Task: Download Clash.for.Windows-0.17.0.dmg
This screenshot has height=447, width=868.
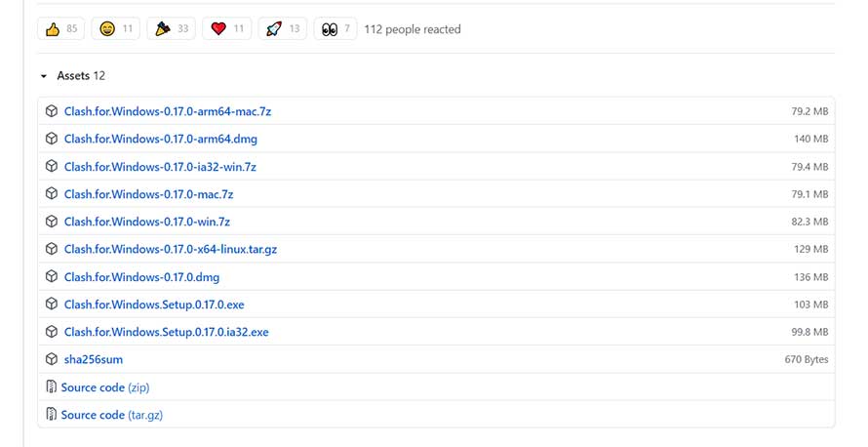Action: coord(141,277)
